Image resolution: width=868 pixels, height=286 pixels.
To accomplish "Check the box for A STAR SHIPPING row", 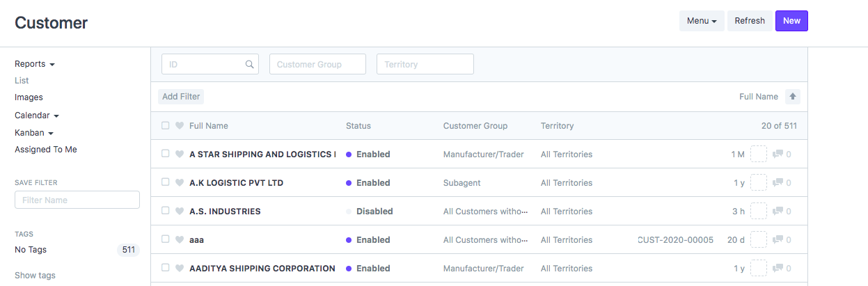I will [x=165, y=154].
